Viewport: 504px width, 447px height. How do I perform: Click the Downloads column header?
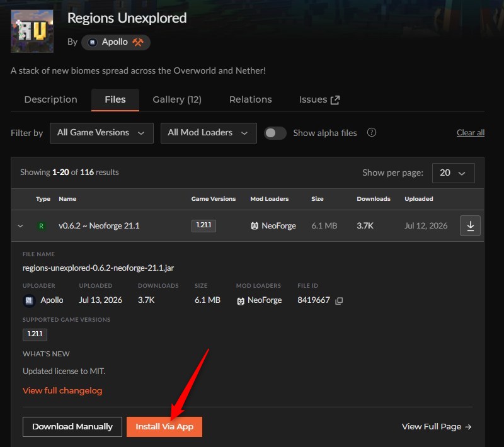pos(374,199)
